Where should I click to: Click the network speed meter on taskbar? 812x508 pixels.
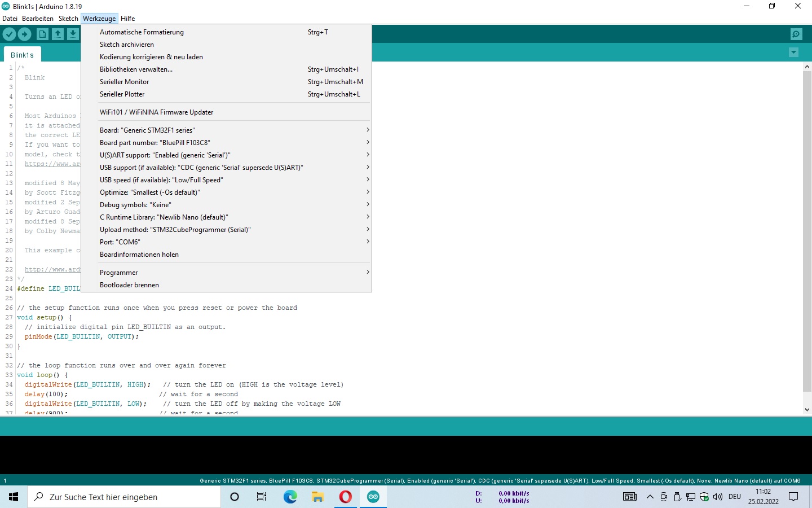click(x=503, y=497)
